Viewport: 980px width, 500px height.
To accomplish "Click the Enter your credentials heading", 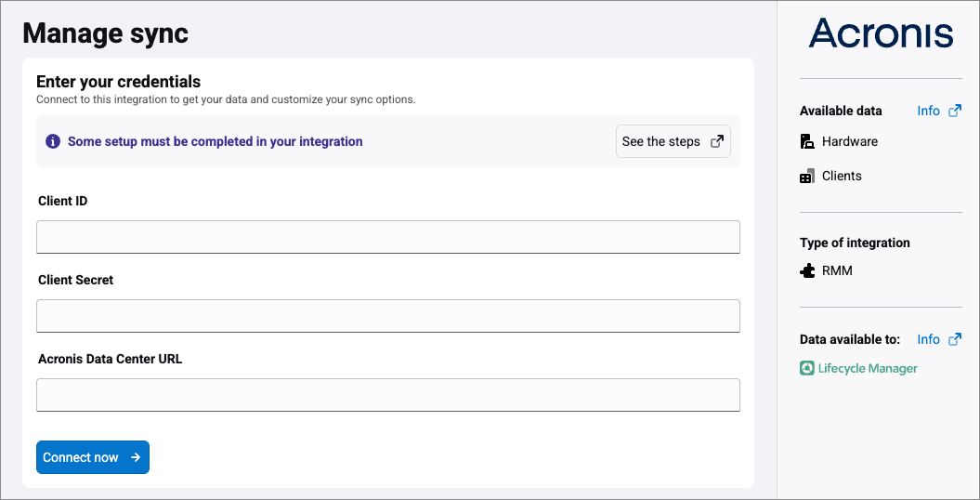I will pos(118,82).
